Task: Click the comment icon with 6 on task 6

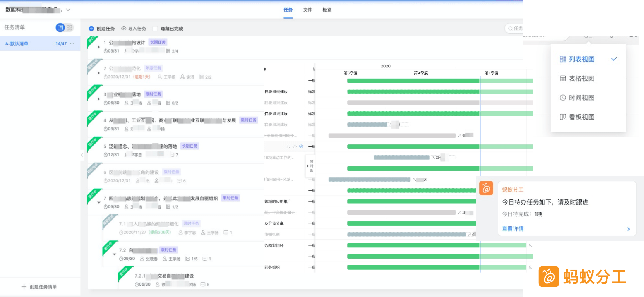Action: (179, 181)
